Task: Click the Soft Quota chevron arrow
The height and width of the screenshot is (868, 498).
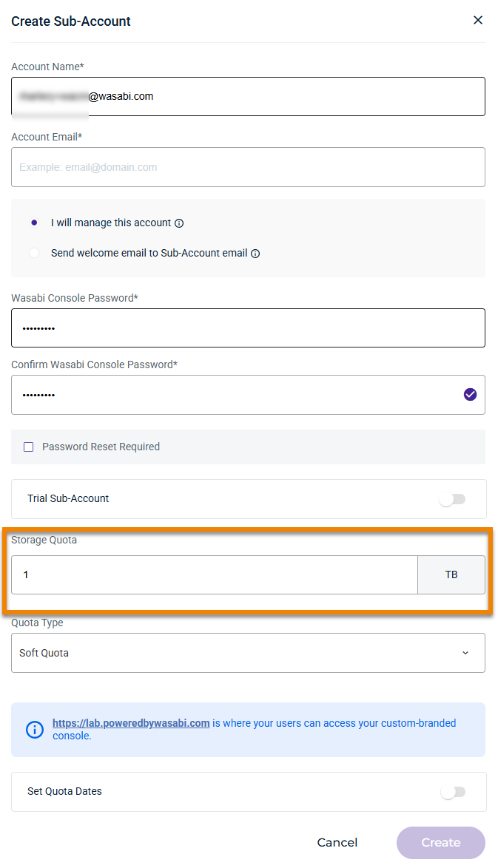Action: pos(465,653)
